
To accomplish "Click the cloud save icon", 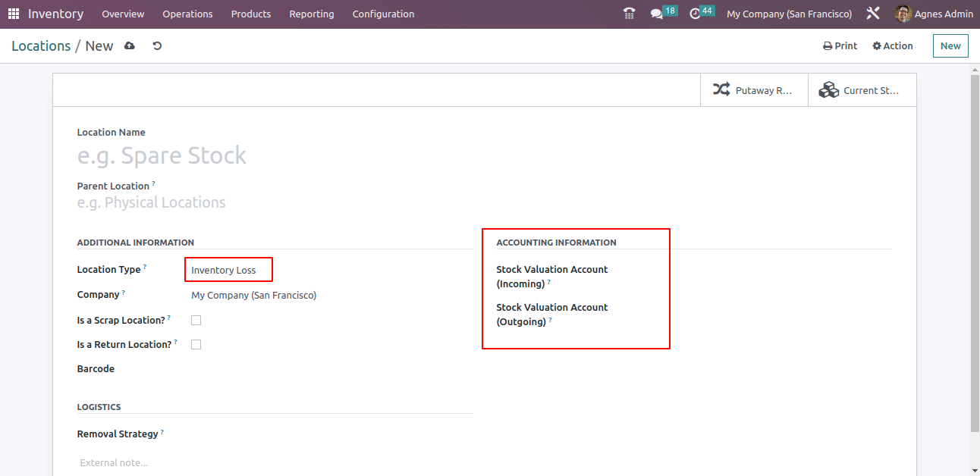I will coord(130,46).
